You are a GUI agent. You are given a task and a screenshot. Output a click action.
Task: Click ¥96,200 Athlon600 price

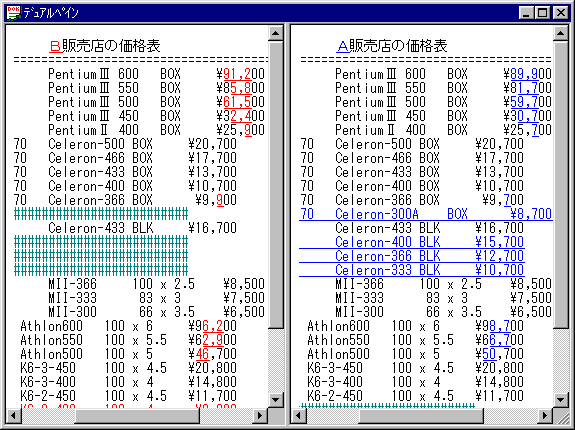coord(212,326)
